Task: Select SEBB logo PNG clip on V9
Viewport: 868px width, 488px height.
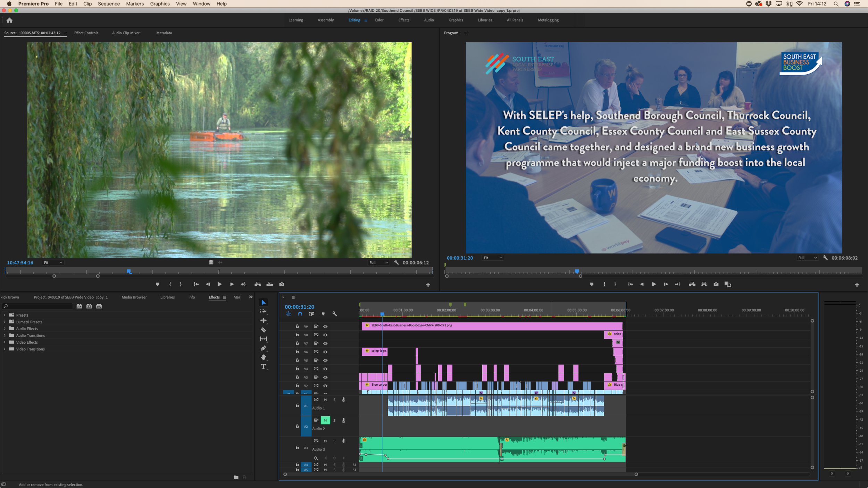Action: (x=492, y=326)
